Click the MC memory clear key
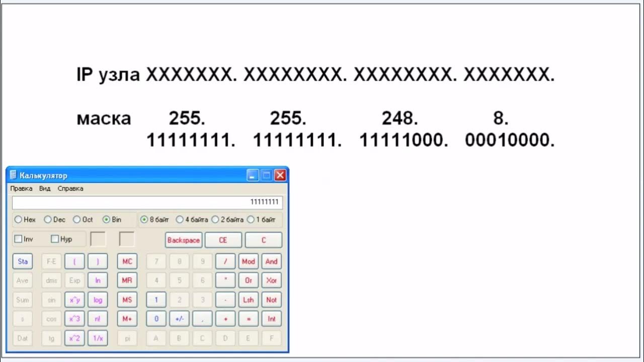644x362 pixels. point(127,261)
